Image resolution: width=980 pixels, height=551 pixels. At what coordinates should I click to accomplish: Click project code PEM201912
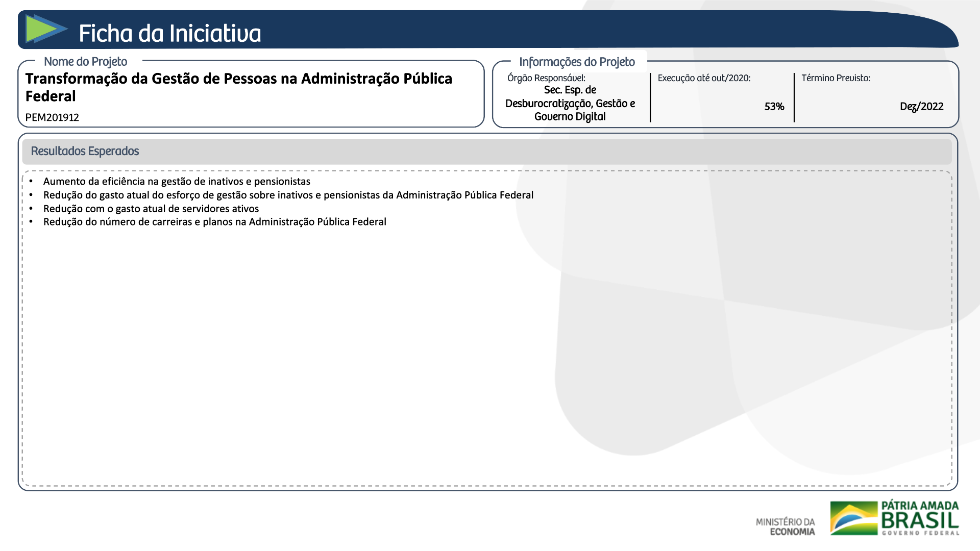tap(52, 117)
